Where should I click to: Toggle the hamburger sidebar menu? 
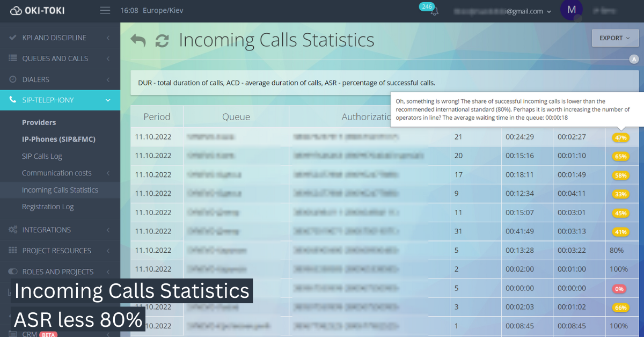tap(105, 11)
